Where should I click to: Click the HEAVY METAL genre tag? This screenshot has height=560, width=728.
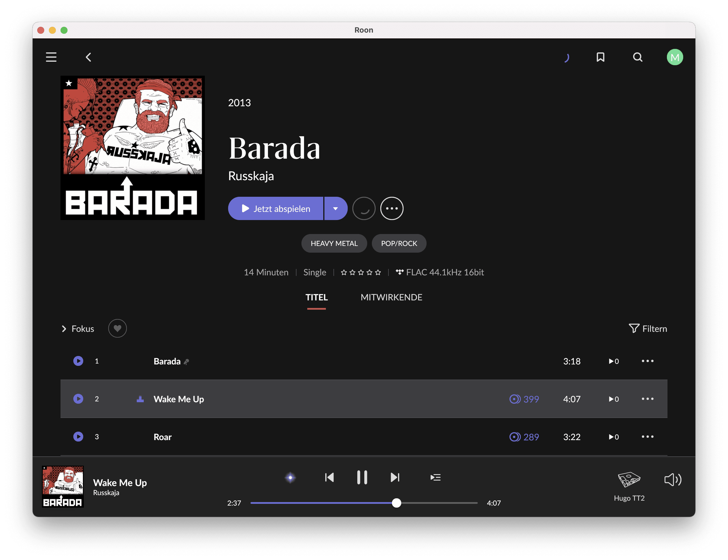pyautogui.click(x=334, y=243)
